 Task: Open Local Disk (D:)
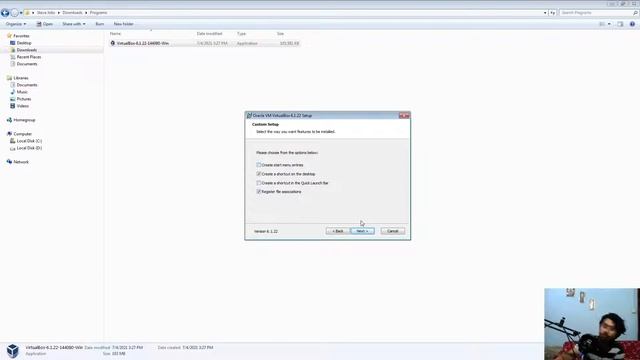coord(29,148)
